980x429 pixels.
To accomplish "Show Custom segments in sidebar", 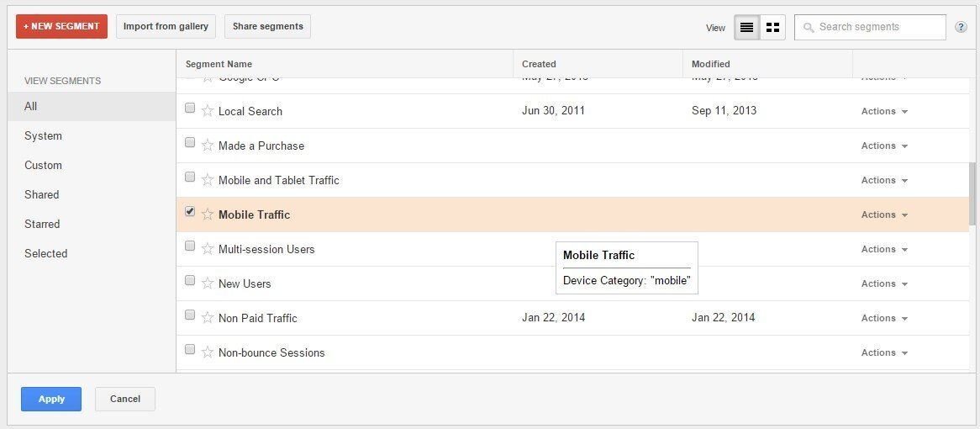I will (x=44, y=165).
